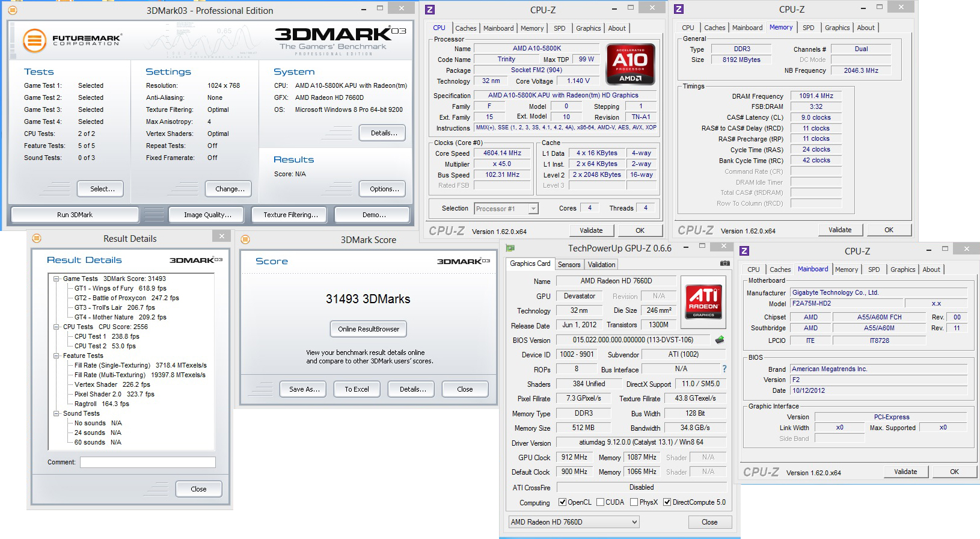The height and width of the screenshot is (539, 980).
Task: Click the GPU-Z Name field AMD Radeon HD 7660D
Action: pyautogui.click(x=616, y=281)
